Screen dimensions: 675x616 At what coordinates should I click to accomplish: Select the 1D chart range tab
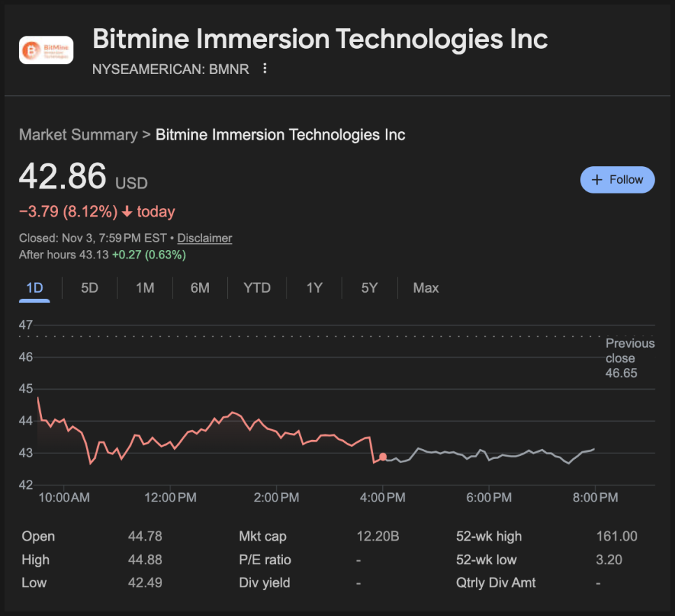[x=34, y=288]
